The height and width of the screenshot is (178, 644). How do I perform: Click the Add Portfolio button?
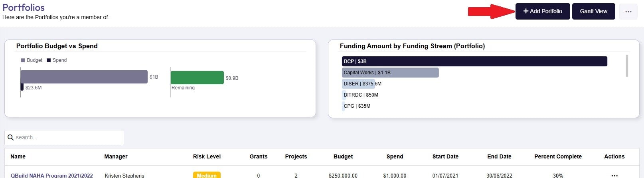[542, 11]
